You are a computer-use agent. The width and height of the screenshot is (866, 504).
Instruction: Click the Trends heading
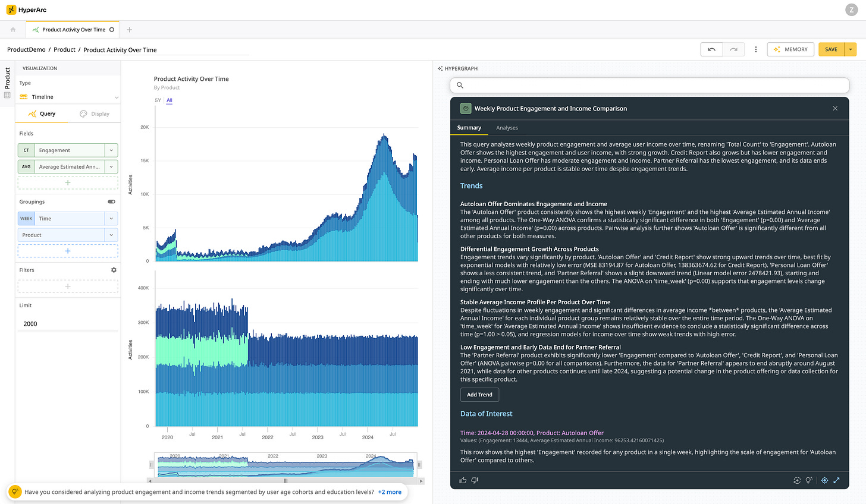point(472,186)
